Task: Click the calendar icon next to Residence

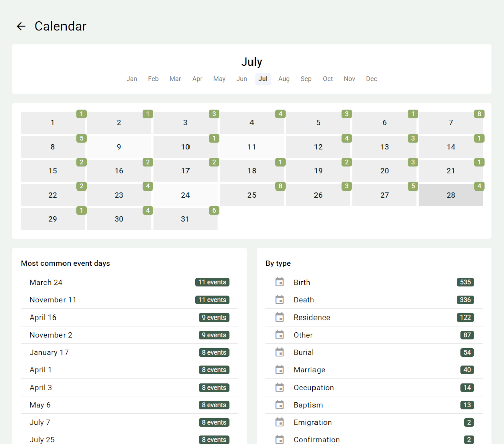Action: tap(280, 317)
